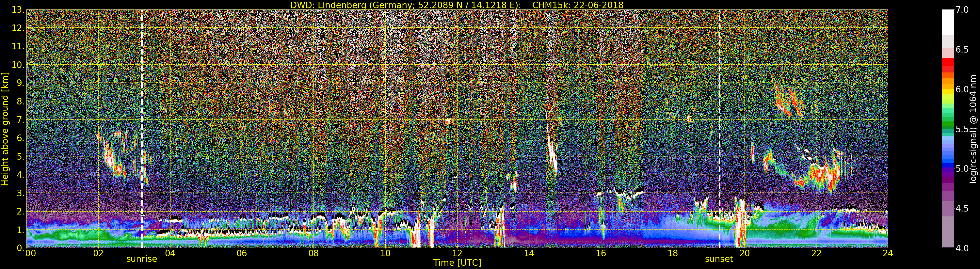The height and width of the screenshot is (269, 980).
Task: Select the 12 hour tick on time axis
Action: pos(457,253)
